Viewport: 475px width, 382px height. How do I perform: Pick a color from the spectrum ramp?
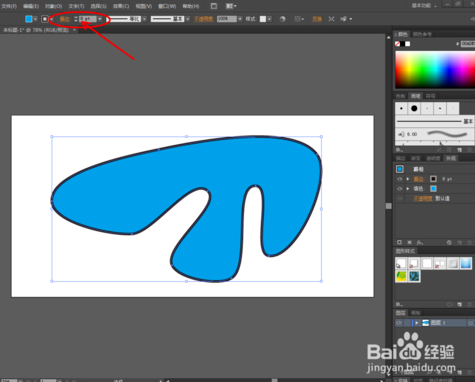click(x=435, y=69)
